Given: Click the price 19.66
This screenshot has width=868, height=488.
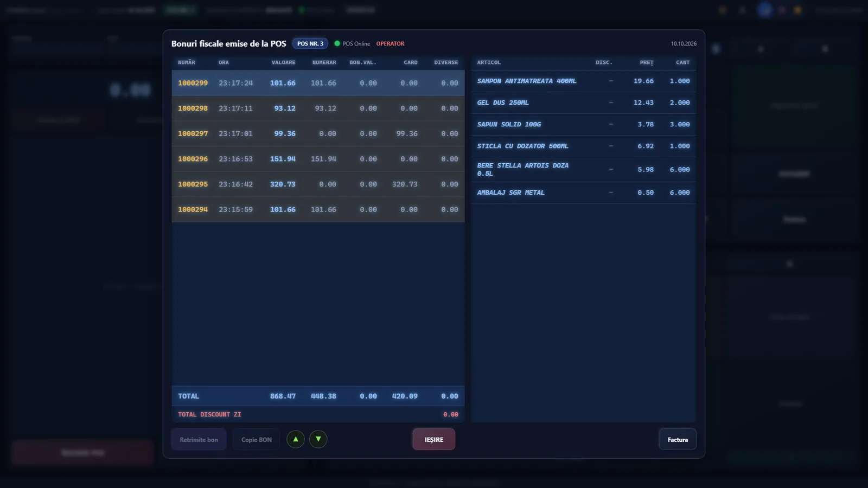Looking at the screenshot, I should (643, 81).
